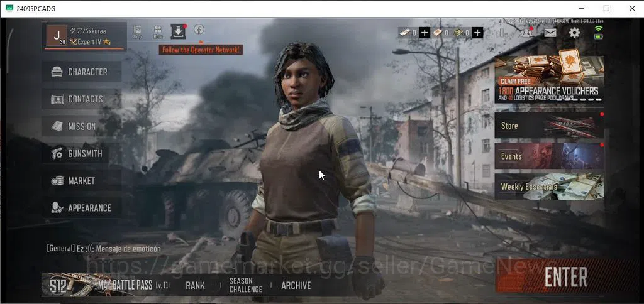Open the Events panel
This screenshot has width=644, height=304.
coord(549,156)
